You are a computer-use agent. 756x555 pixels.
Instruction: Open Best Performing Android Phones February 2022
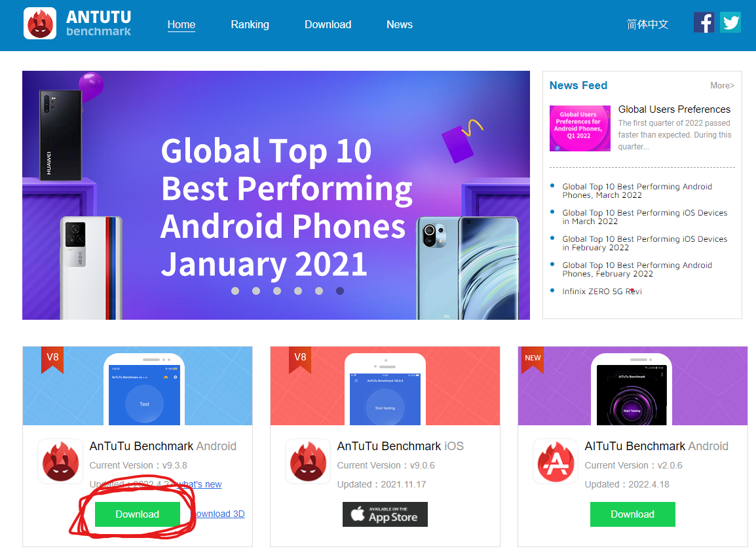637,269
